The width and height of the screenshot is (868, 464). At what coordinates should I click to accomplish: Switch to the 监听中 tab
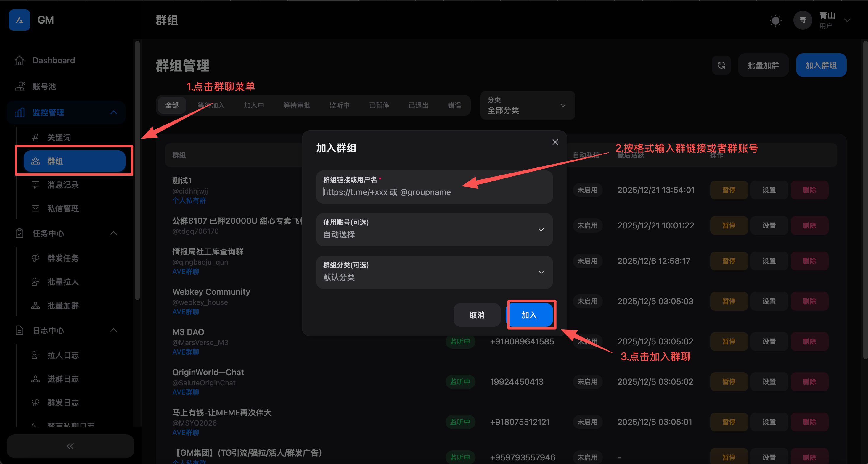pos(340,105)
